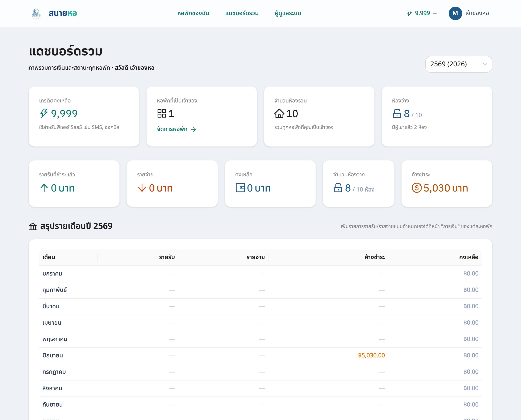Click arrow icon next to จัดการหอพัก
Viewport: 521px width, 420px height.
(x=194, y=129)
